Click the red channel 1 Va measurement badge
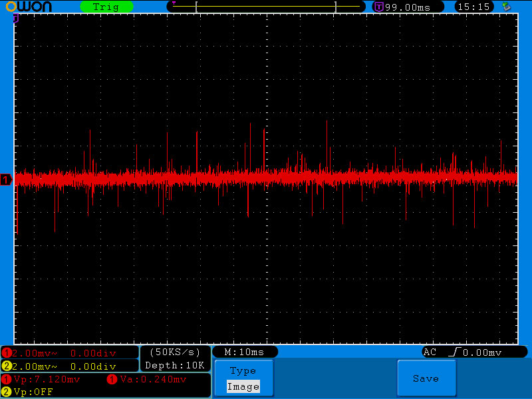Viewport: 532px width, 399px height. coord(112,380)
